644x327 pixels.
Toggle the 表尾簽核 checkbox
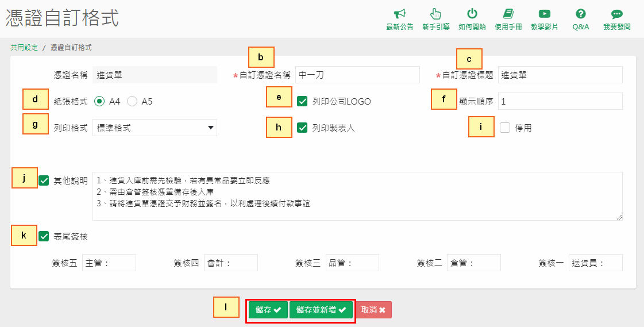[44, 236]
